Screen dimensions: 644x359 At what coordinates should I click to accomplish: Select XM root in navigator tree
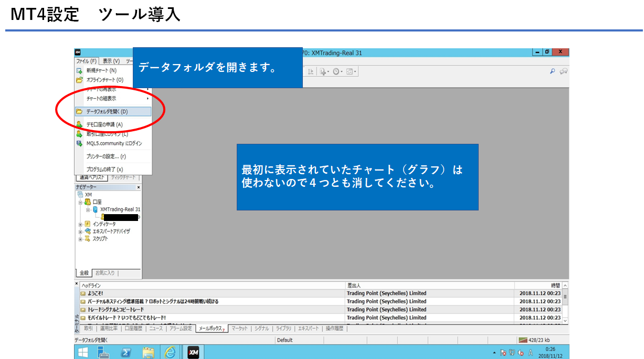(88, 195)
